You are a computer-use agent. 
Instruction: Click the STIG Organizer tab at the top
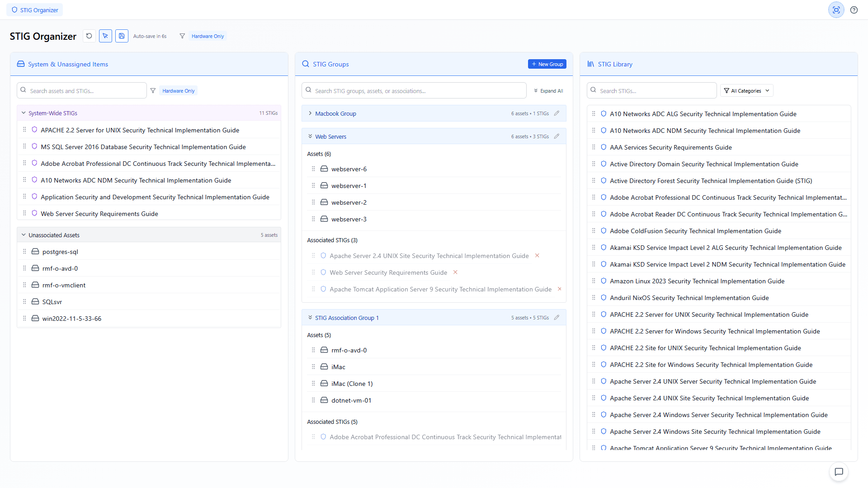[x=35, y=10]
